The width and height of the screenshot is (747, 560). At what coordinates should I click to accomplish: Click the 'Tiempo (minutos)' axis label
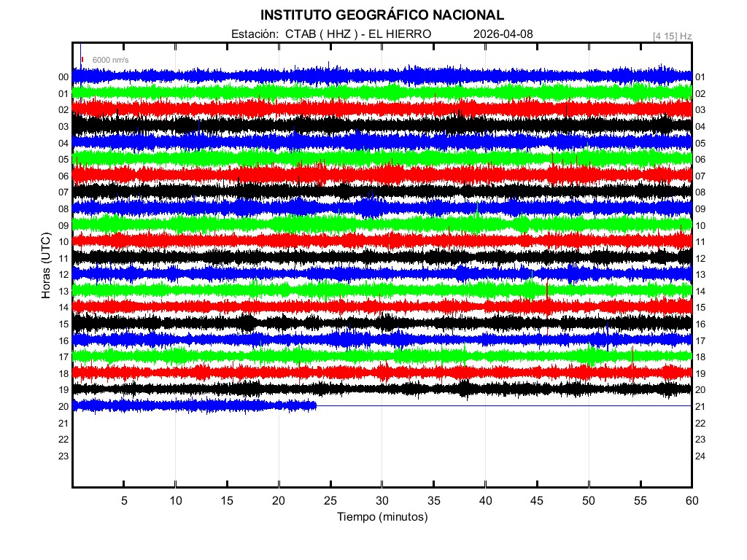(x=382, y=517)
